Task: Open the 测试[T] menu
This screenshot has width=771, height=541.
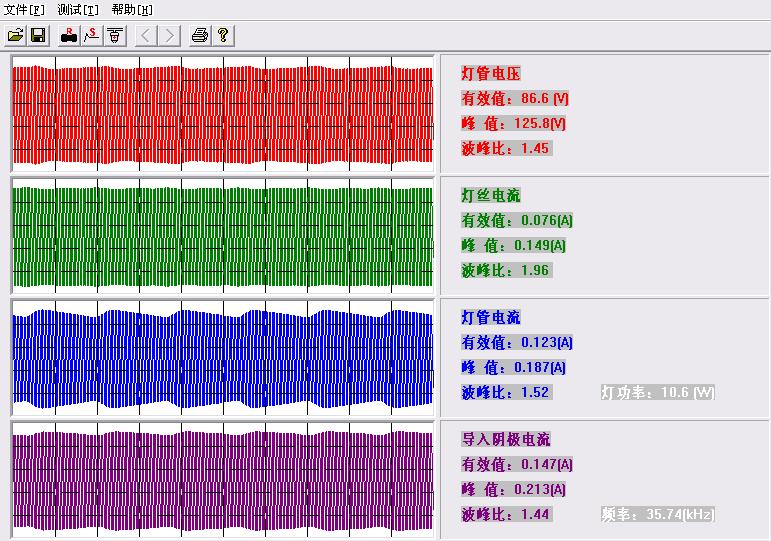Action: (78, 9)
